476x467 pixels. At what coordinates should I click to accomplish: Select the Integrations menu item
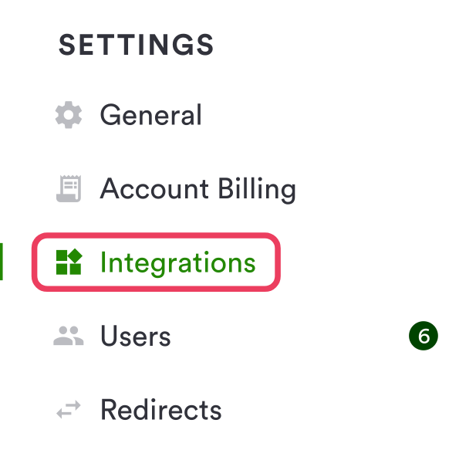click(x=177, y=263)
